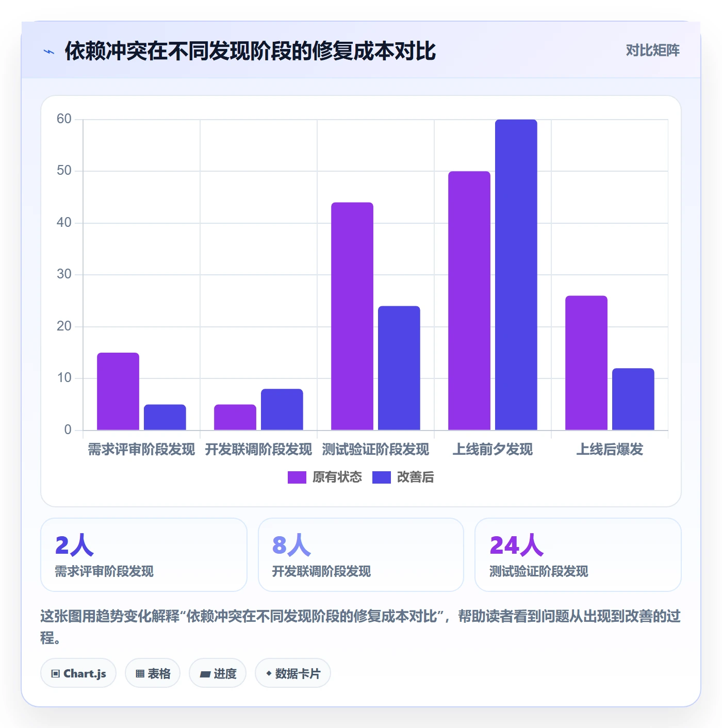Click the y-axis value 0
Viewport: 722px width, 728px height.
[68, 430]
